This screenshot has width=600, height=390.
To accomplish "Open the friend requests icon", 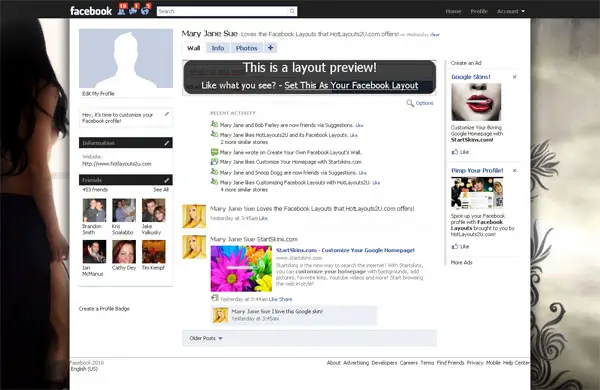I will [x=122, y=10].
